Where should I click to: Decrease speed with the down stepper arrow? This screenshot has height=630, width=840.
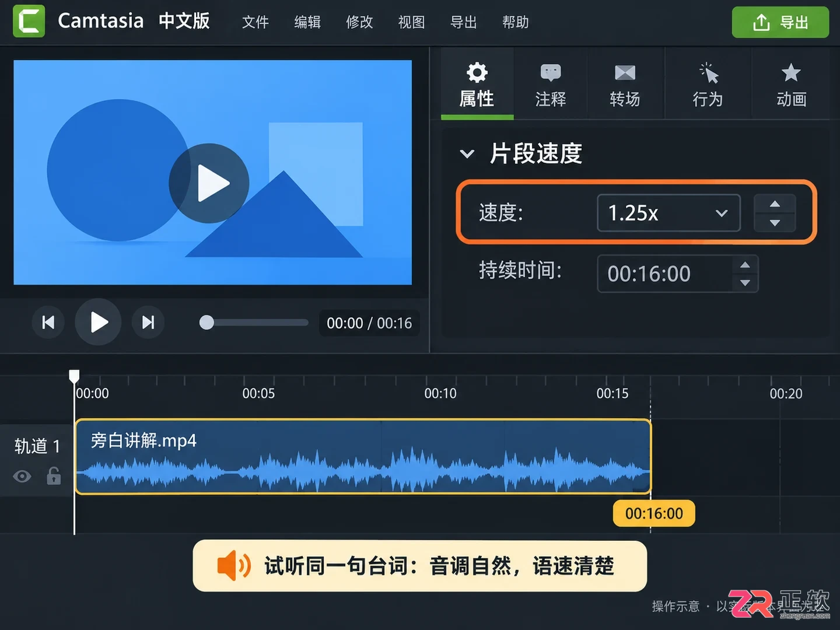pyautogui.click(x=775, y=223)
